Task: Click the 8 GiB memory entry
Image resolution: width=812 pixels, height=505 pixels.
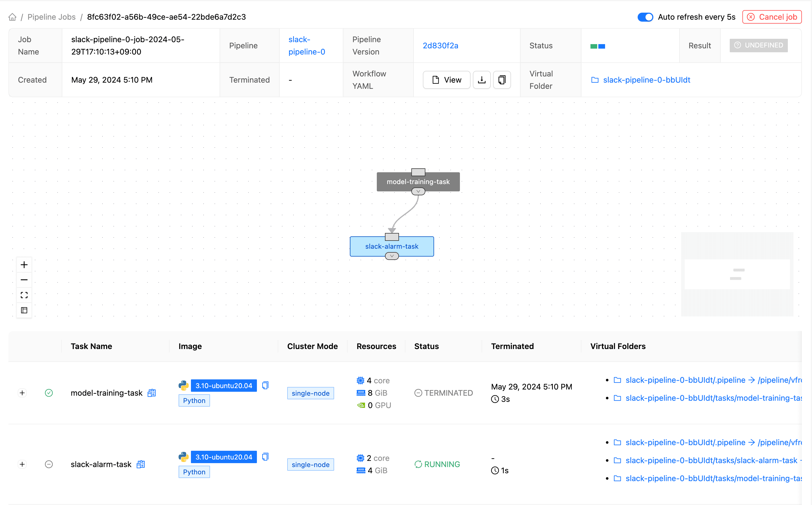Action: 372,393
